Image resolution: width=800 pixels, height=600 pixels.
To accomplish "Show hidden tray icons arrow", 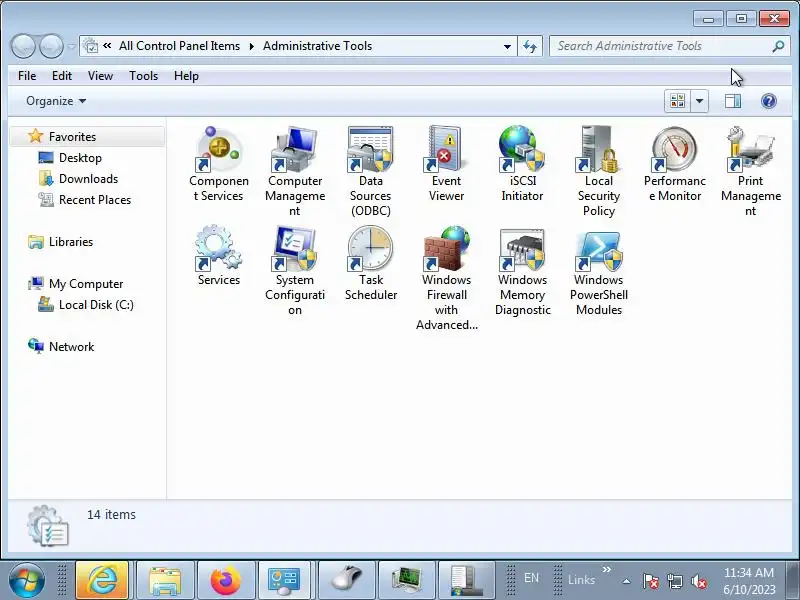I will tap(626, 581).
